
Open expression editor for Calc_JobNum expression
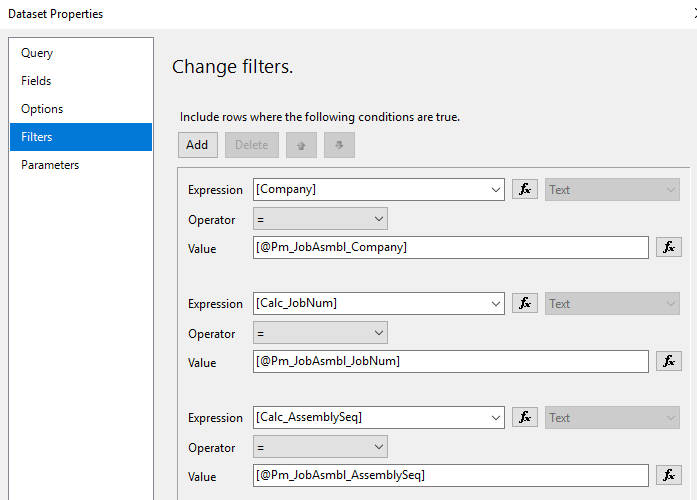[x=525, y=303]
